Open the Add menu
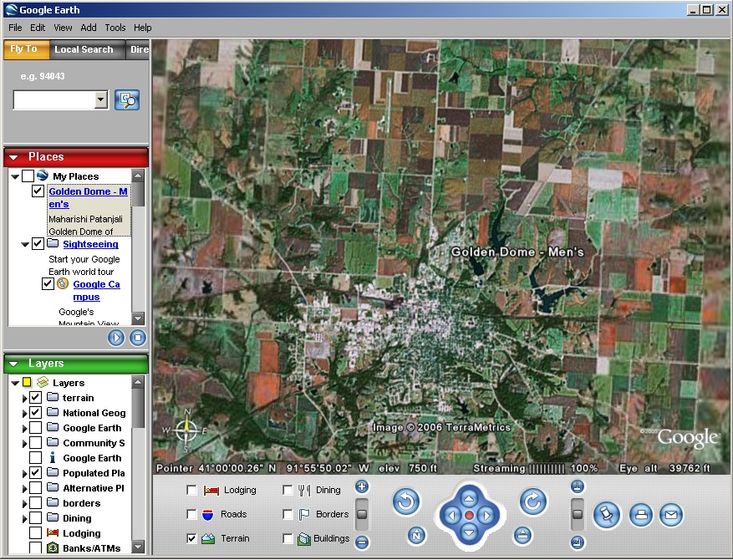This screenshot has width=733, height=560. pos(89,28)
